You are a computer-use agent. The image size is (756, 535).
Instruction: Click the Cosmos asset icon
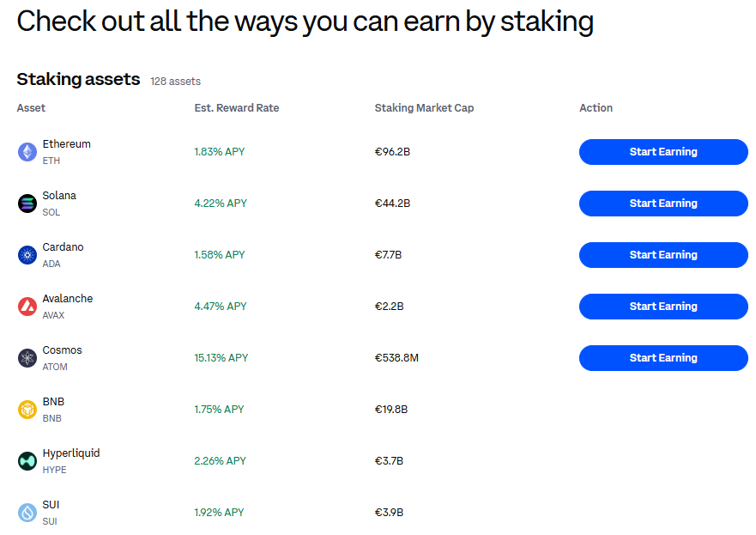[27, 357]
